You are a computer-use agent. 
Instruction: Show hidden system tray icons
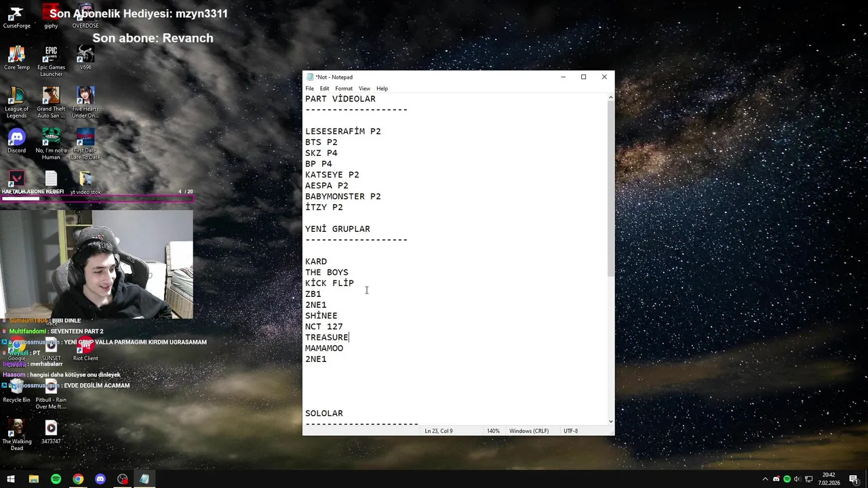pyautogui.click(x=765, y=479)
